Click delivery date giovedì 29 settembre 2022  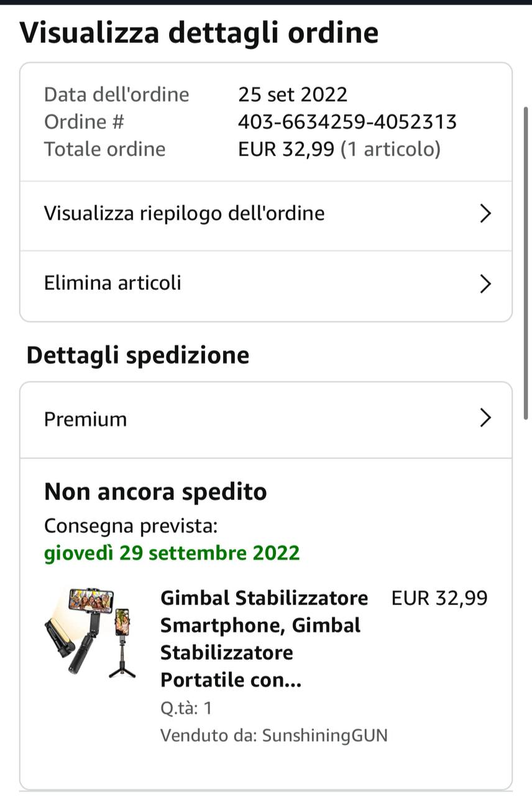(172, 553)
